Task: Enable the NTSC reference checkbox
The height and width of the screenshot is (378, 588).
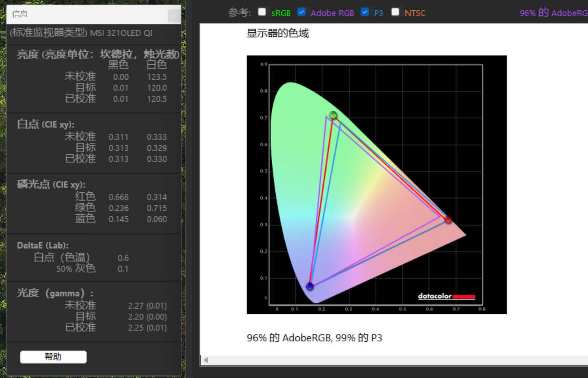Action: click(395, 12)
